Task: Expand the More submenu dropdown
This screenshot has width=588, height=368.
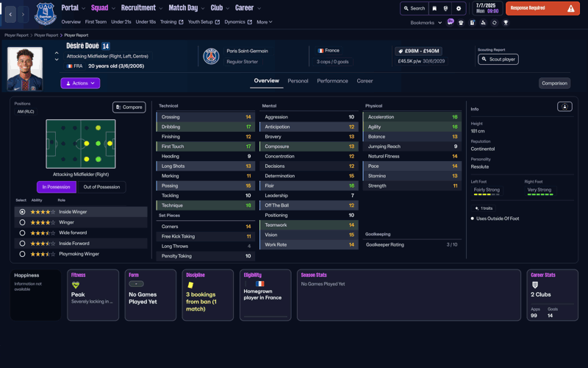Action: pyautogui.click(x=265, y=22)
